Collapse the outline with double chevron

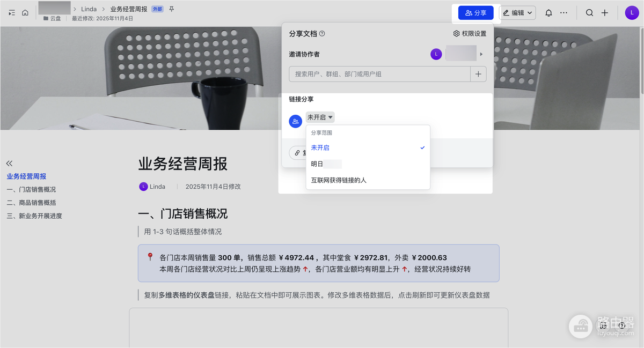(x=9, y=164)
